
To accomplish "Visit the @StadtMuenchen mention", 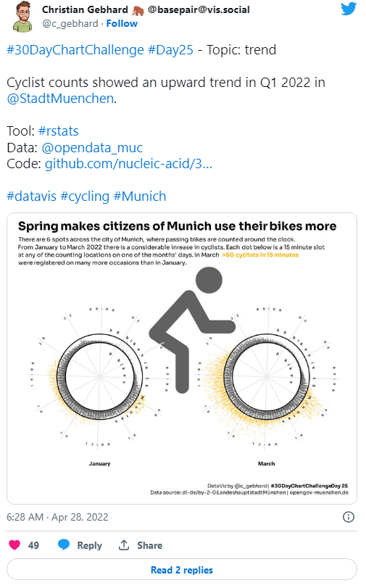I will pyautogui.click(x=61, y=99).
